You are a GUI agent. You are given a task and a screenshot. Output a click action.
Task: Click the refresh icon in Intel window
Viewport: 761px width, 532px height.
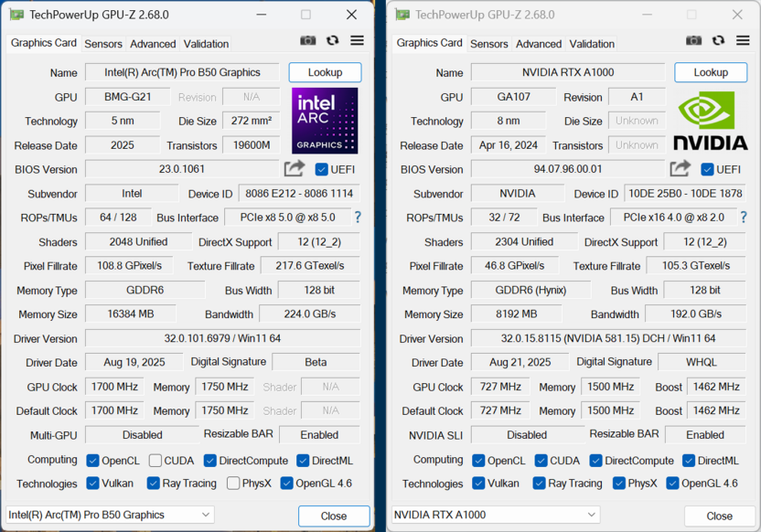pos(333,41)
